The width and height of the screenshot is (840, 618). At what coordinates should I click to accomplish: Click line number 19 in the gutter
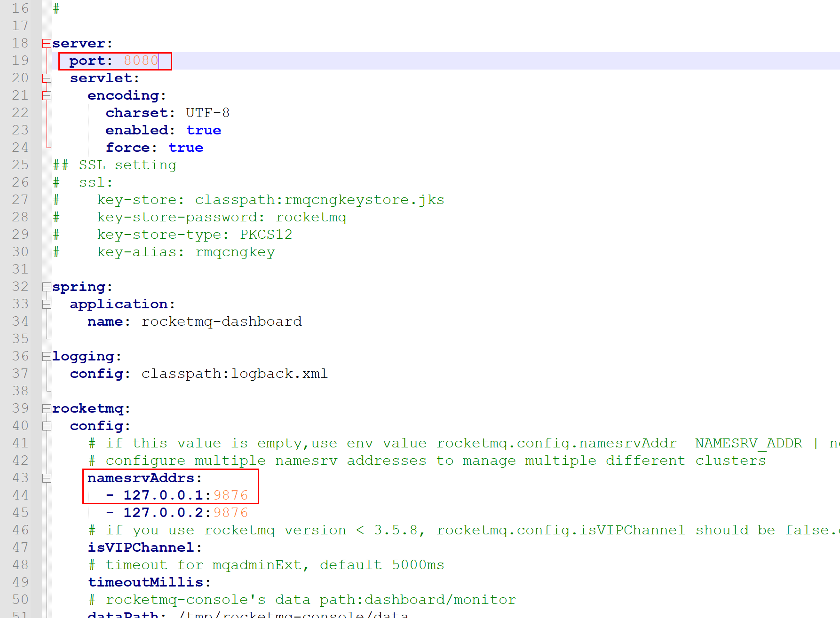[20, 61]
